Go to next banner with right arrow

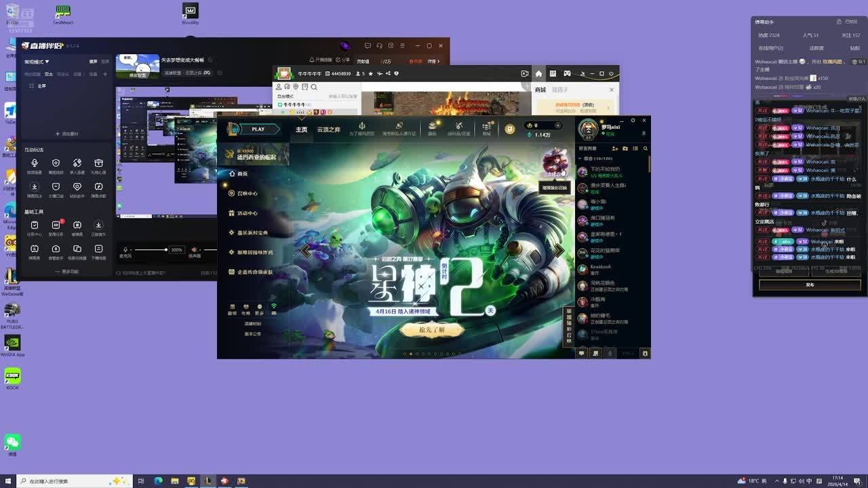coord(559,250)
